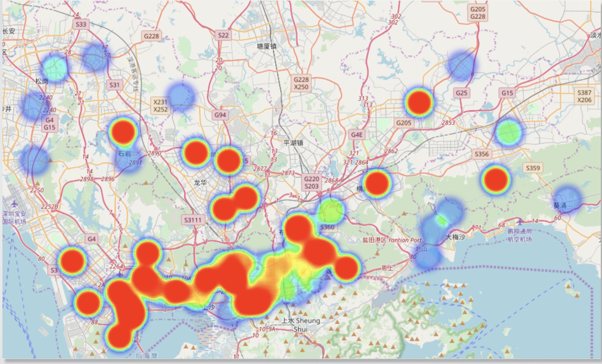The height and width of the screenshot is (364, 602).
Task: Click the 深圳宝安国际机场 label
Action: tap(14, 218)
